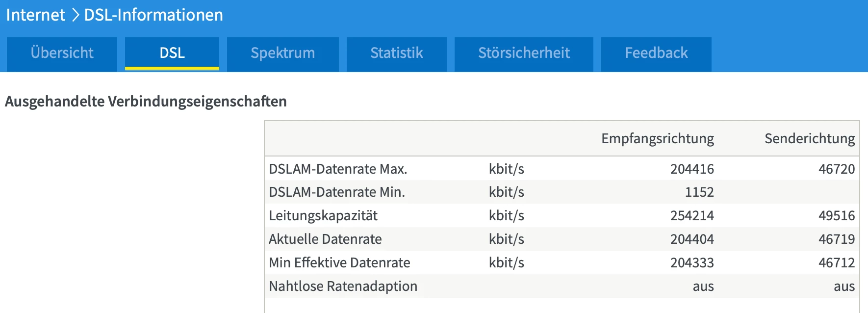Click the 46720 max send rate value
The width and height of the screenshot is (868, 313).
(x=836, y=169)
